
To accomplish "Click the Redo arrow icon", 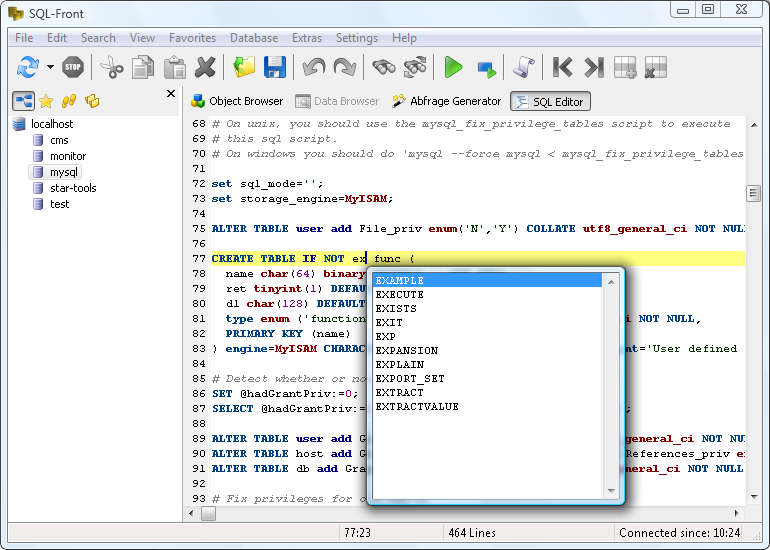I will tap(344, 67).
